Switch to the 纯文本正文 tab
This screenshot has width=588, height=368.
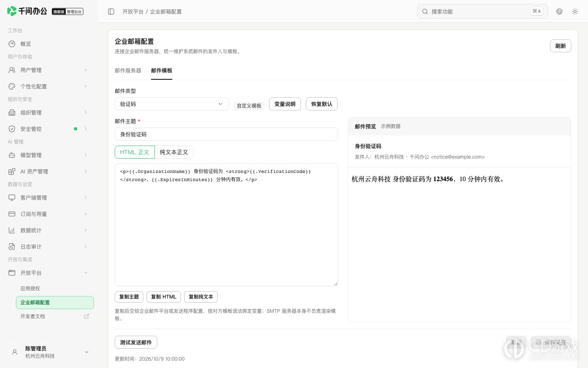174,152
